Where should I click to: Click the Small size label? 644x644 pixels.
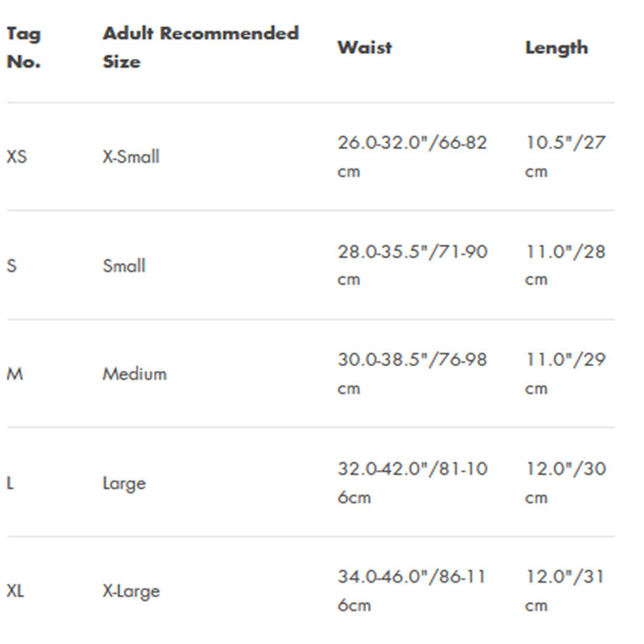click(124, 266)
